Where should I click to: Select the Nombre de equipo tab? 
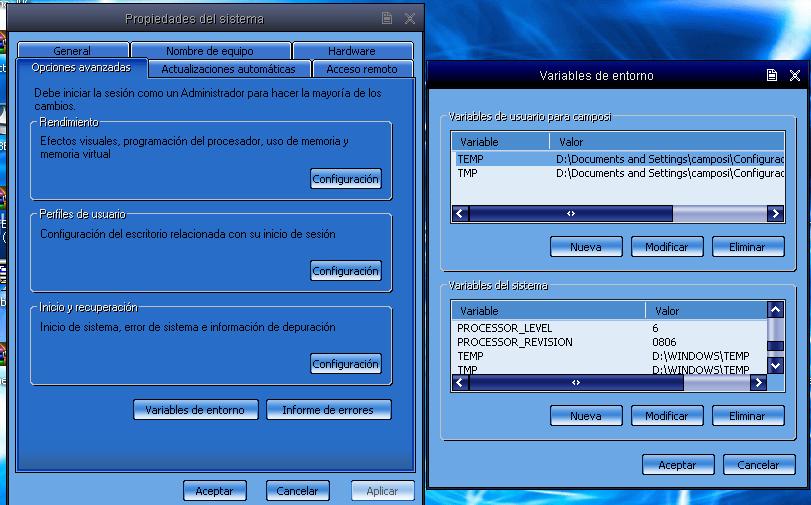pyautogui.click(x=210, y=51)
